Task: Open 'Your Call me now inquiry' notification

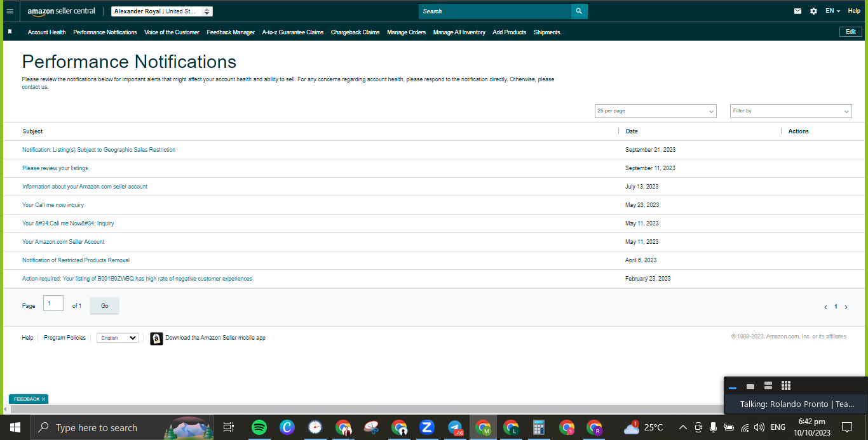Action: click(53, 205)
